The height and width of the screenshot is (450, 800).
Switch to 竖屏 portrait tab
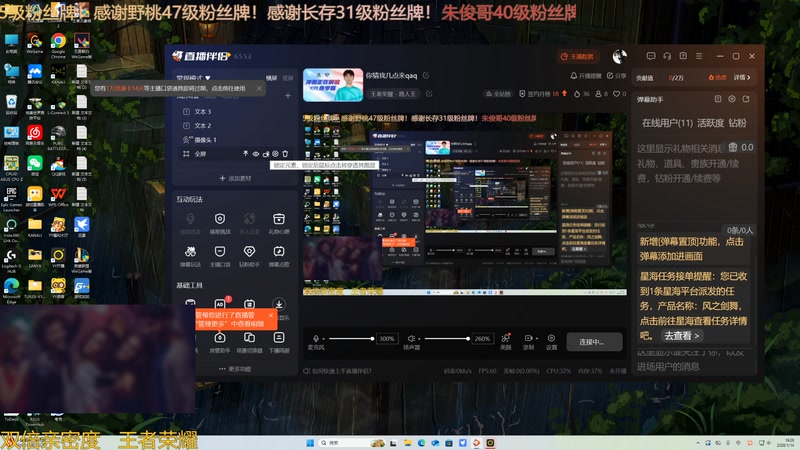288,78
